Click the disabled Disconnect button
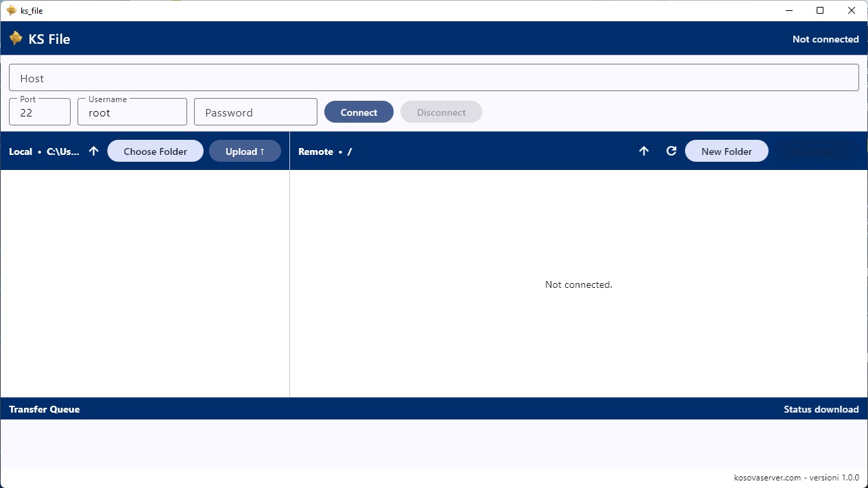The image size is (868, 488). 441,112
